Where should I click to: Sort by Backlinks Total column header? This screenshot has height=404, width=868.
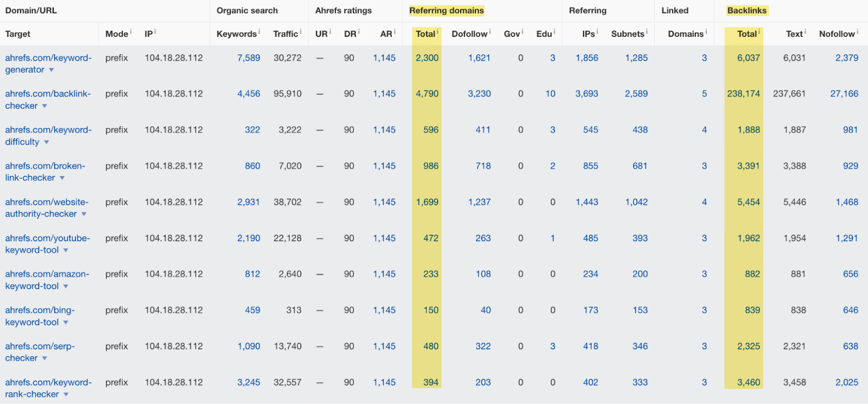click(x=746, y=34)
